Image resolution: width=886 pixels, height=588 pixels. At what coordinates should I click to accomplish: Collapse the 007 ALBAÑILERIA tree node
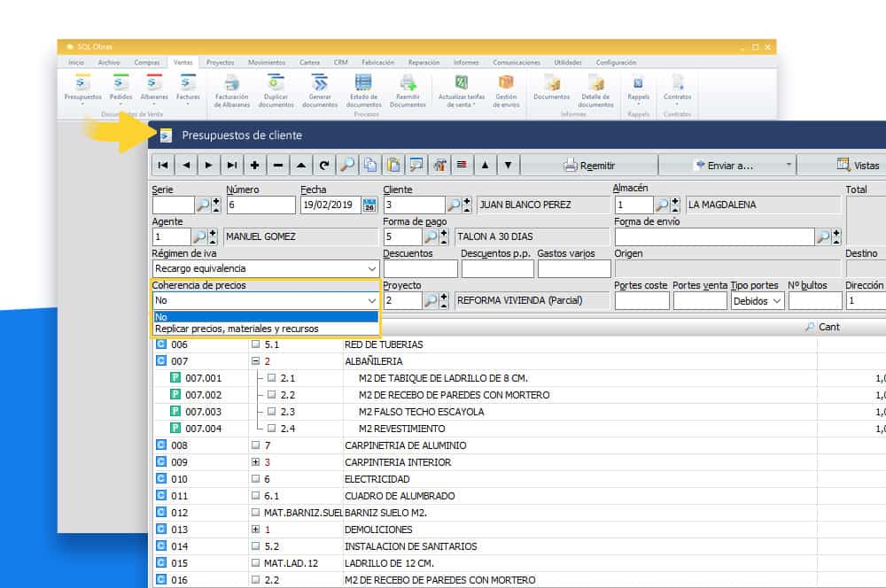[x=256, y=361]
